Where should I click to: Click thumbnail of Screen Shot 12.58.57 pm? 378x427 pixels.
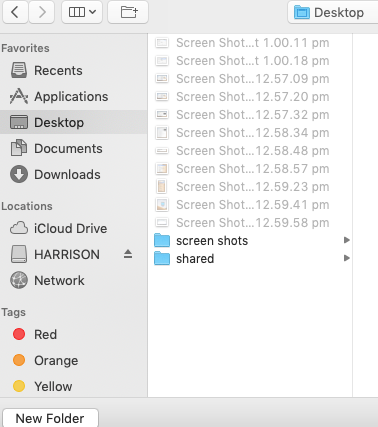[x=162, y=168]
